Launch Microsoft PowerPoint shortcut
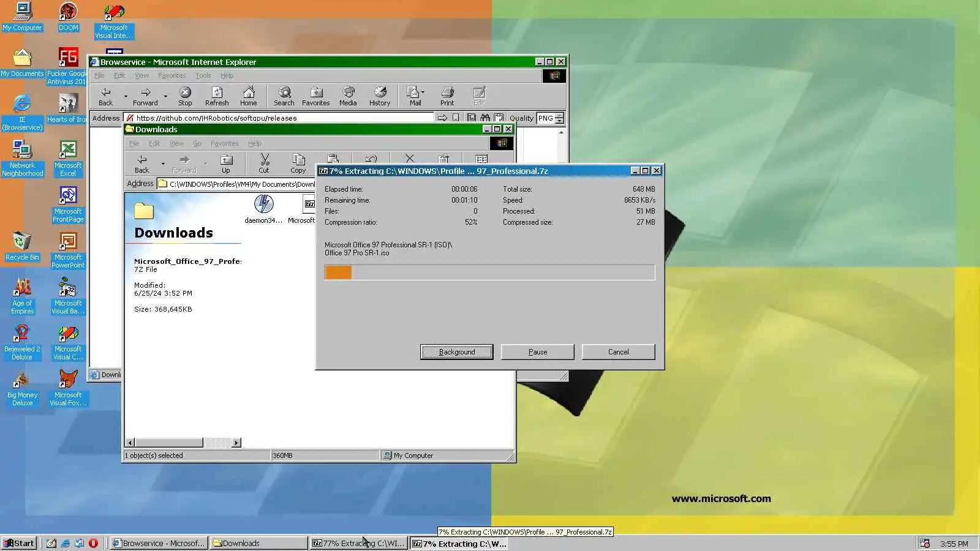Viewport: 980px width, 551px height. click(x=68, y=250)
